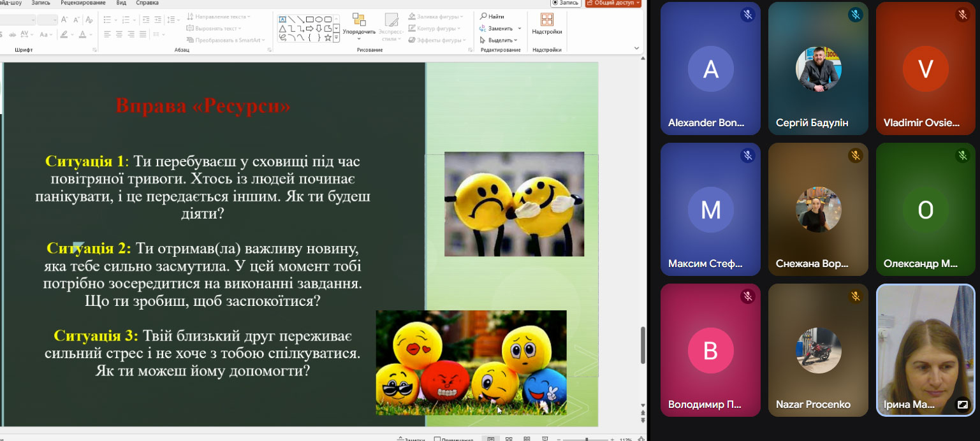Select the rectangle shape in shapes gallery

tap(309, 19)
